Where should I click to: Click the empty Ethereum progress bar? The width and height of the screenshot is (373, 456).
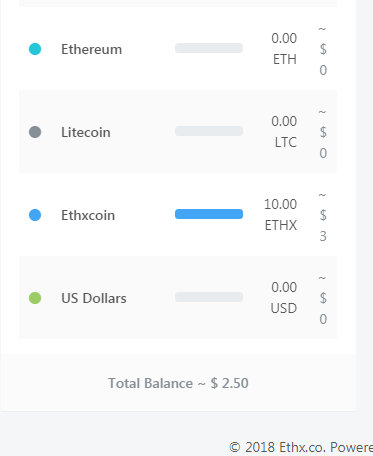tap(209, 48)
